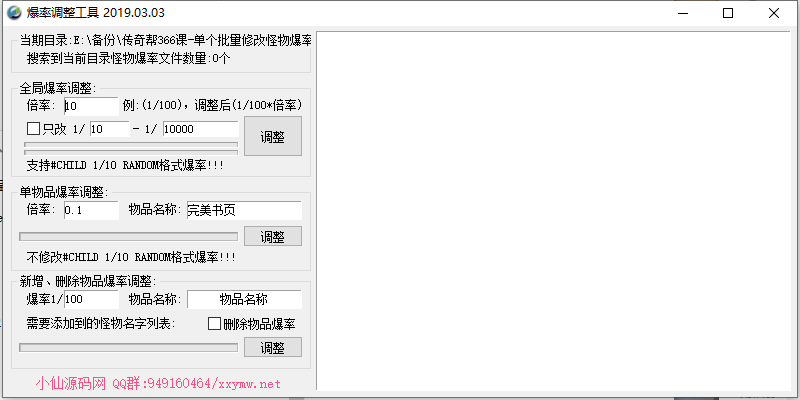Click the pink 小仙源码网 QQ群 footer text
800x400 pixels.
pyautogui.click(x=158, y=383)
